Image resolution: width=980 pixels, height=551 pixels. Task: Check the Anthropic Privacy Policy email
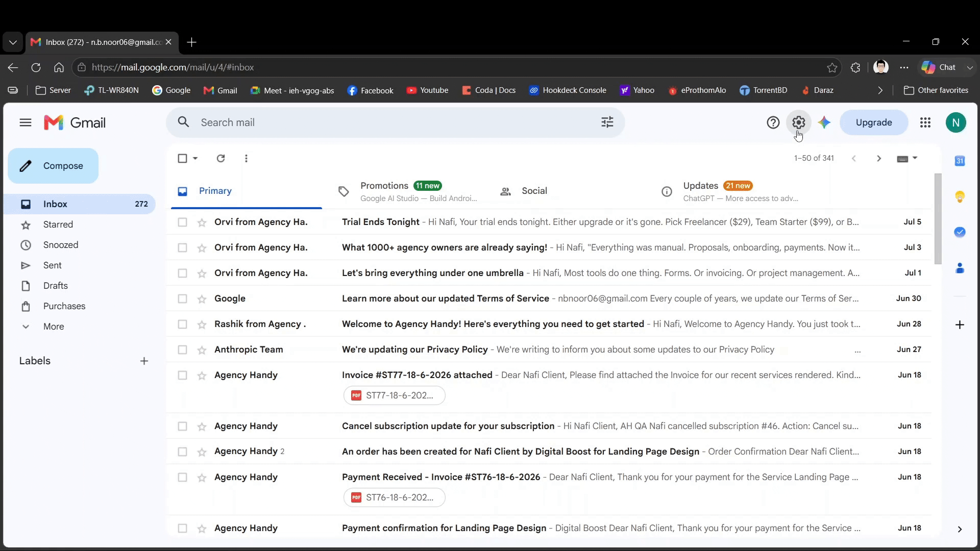182,349
